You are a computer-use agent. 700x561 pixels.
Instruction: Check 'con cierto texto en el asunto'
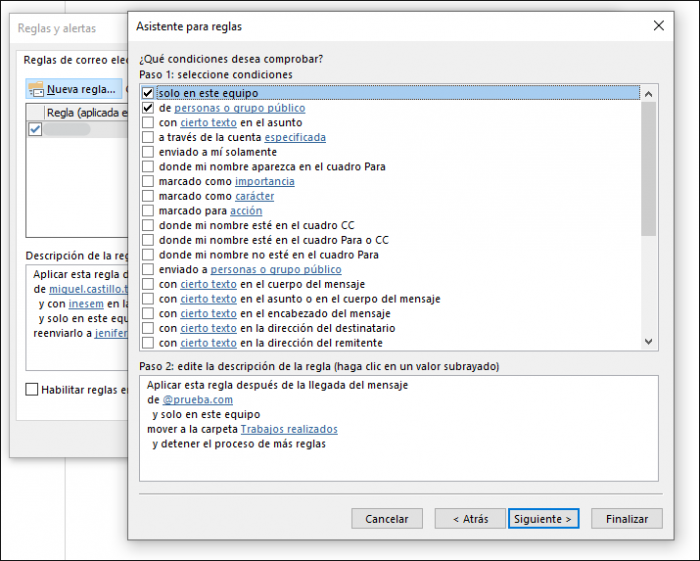pyautogui.click(x=148, y=122)
